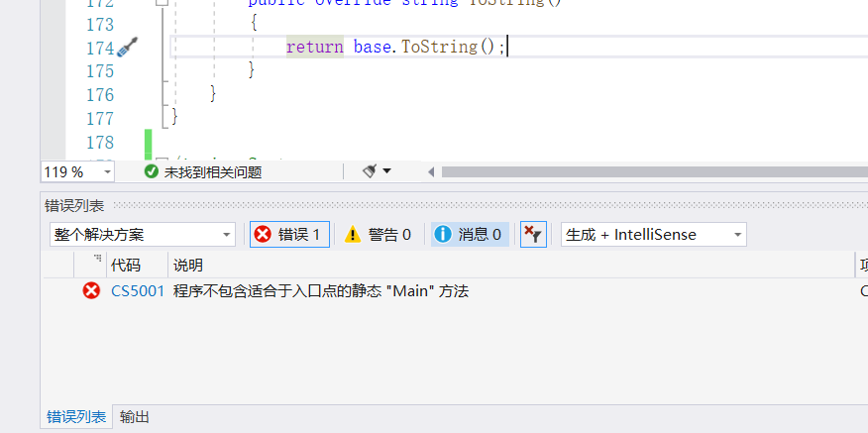Open the 生成 + IntelliSense dropdown

point(653,234)
